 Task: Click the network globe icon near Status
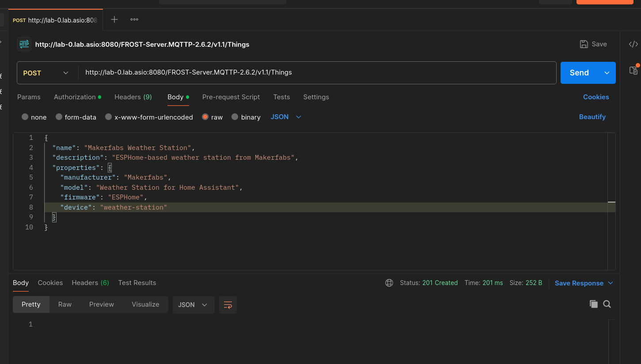coord(389,283)
